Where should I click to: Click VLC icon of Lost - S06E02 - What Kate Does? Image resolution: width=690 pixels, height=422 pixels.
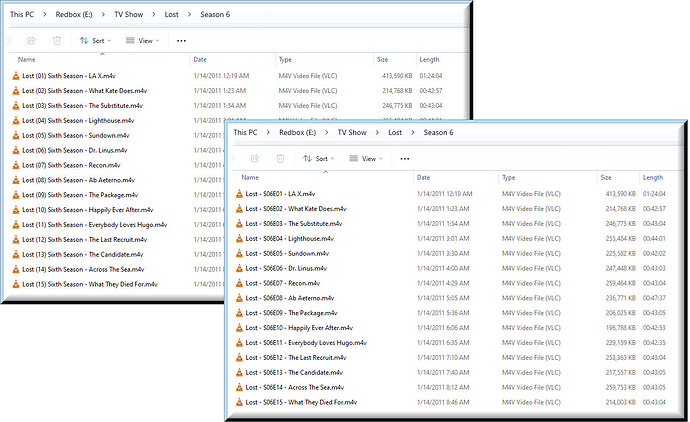click(x=239, y=209)
